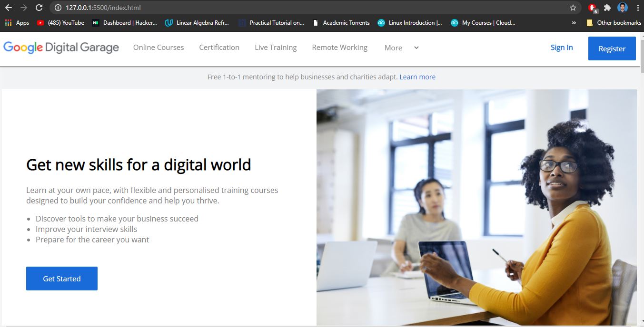Expand the More navigation dropdown
This screenshot has height=327, width=644.
tap(400, 48)
